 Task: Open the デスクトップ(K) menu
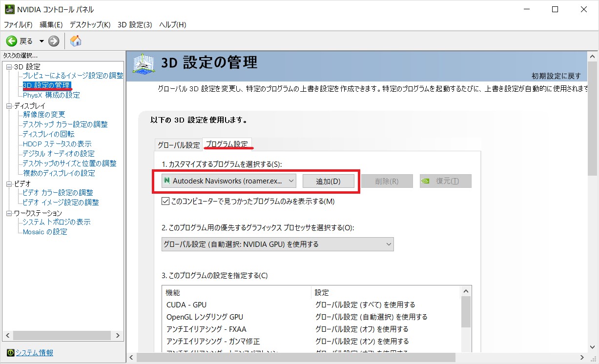tap(90, 24)
